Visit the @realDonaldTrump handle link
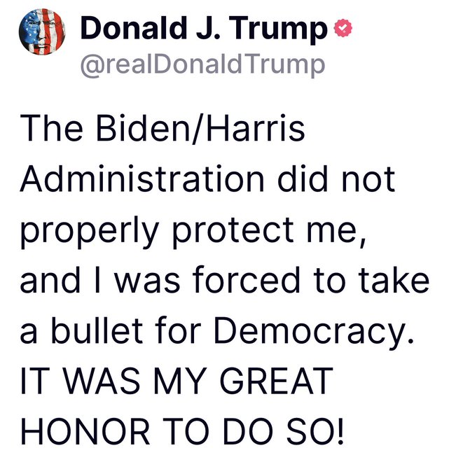Screen dimensions: 456x476 click(202, 65)
